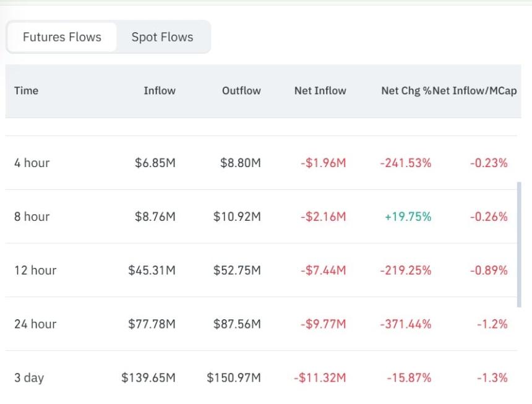
Task: Click the $45.31M inflow value
Action: 152,270
